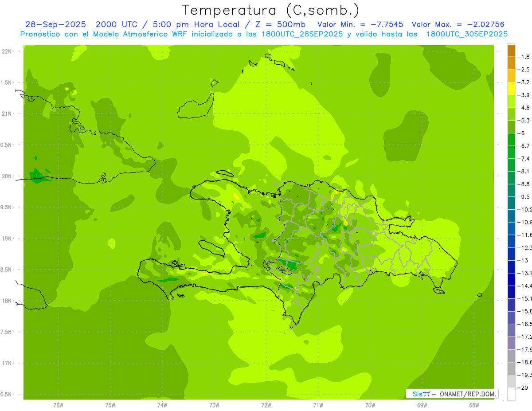Pick the yellow swatch between -3.2 and -3.9
Screen dimensions: 532x411
pos(511,89)
